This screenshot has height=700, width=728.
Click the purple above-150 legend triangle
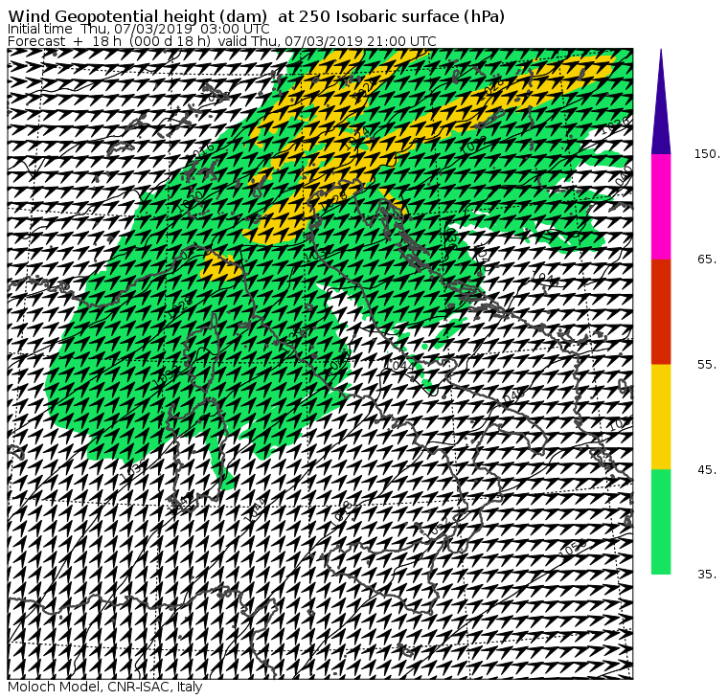click(661, 102)
